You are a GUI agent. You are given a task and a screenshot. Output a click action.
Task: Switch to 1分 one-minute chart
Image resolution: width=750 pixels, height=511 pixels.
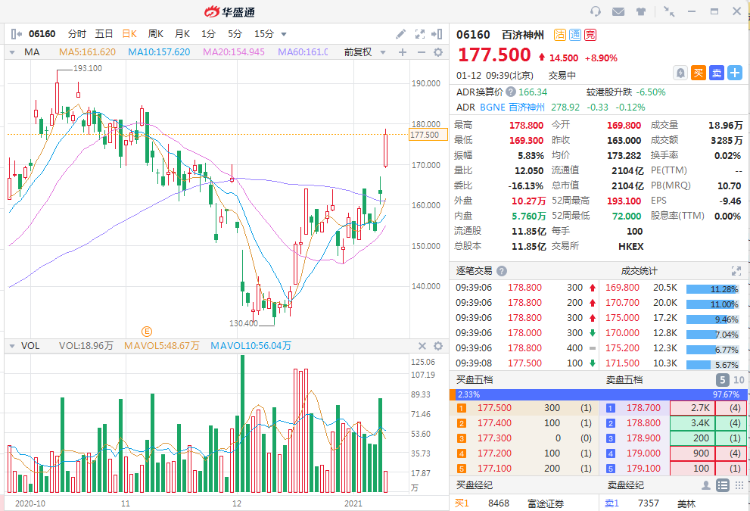tap(208, 34)
